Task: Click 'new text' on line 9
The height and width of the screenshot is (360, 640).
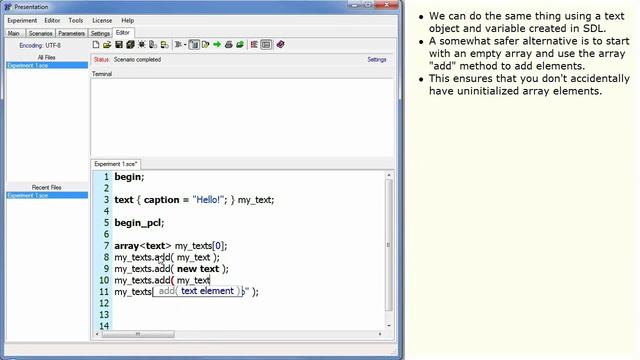Action: click(198, 269)
